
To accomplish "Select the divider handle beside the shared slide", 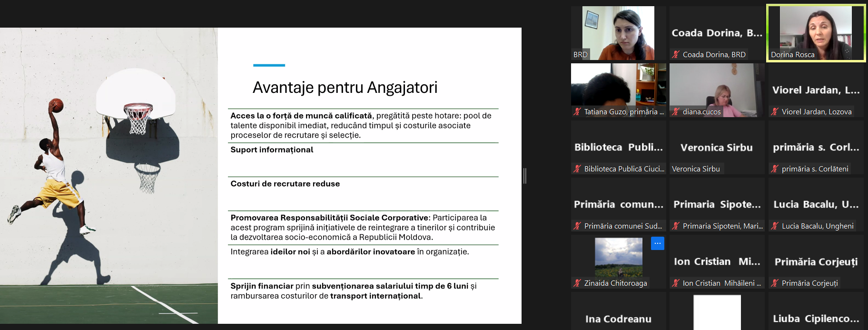I will (x=524, y=176).
